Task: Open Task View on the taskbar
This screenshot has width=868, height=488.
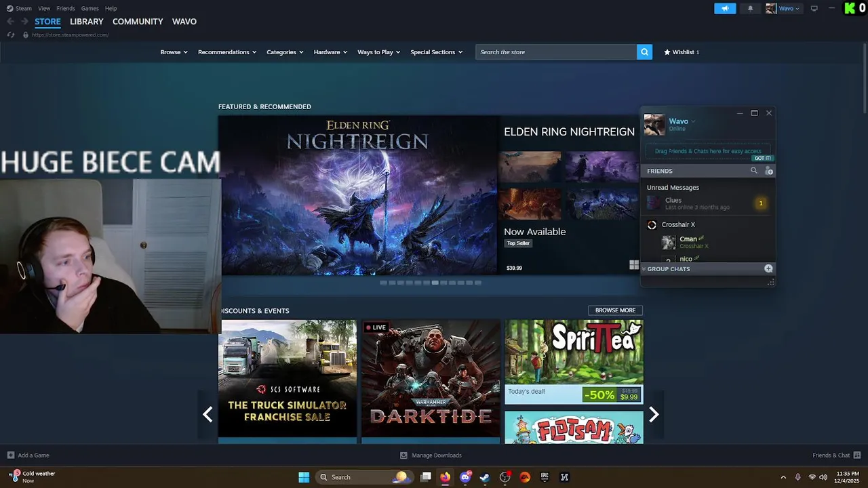Action: (425, 477)
